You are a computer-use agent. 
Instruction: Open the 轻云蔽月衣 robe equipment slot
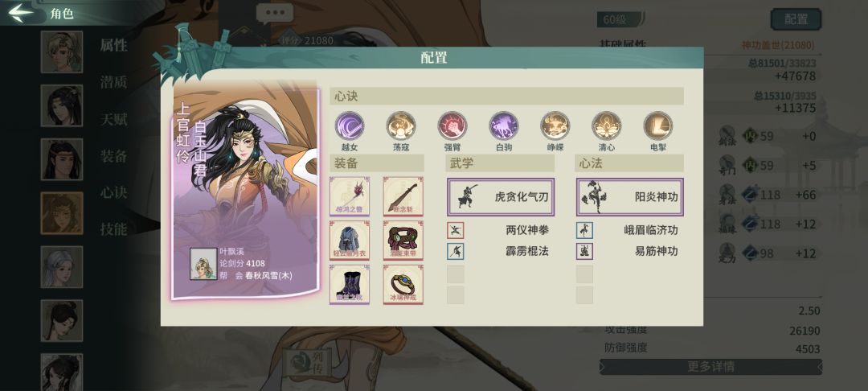(350, 241)
